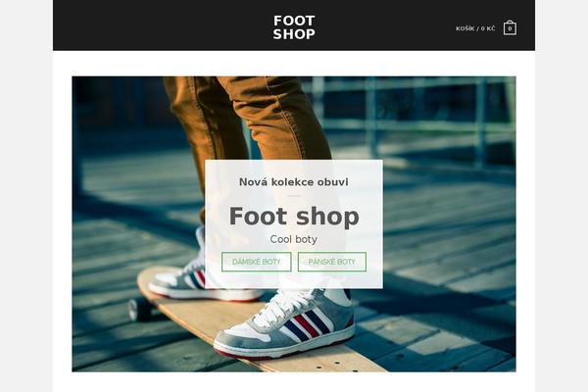Open the shopping bag cart icon
This screenshot has width=588, height=392.
tap(510, 27)
